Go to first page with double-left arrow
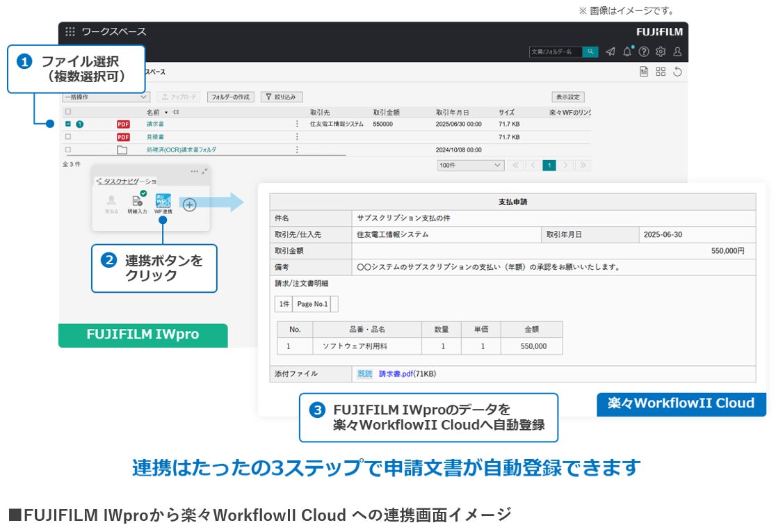 (516, 166)
